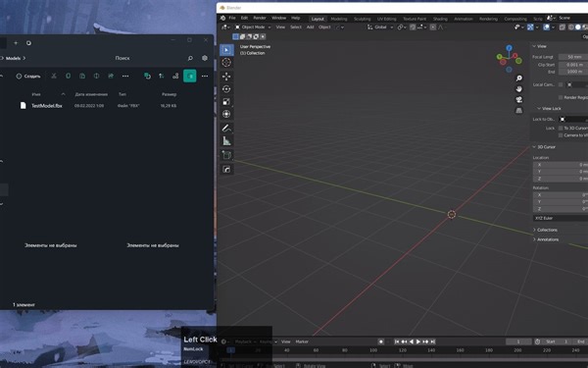Switch perspective/orthographic grid icon
Image resolution: width=588 pixels, height=368 pixels.
[x=519, y=110]
